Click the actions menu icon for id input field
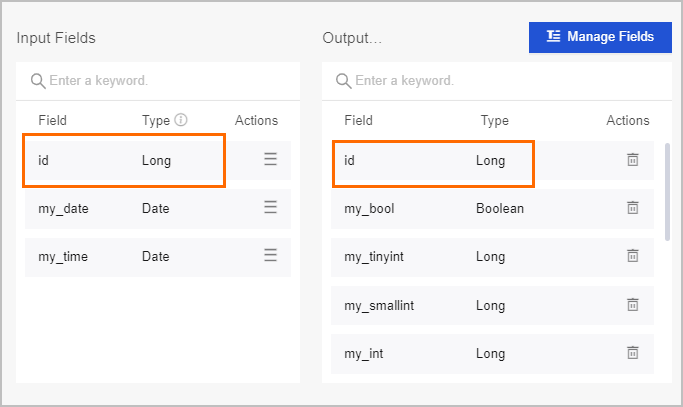The image size is (683, 407). (270, 159)
